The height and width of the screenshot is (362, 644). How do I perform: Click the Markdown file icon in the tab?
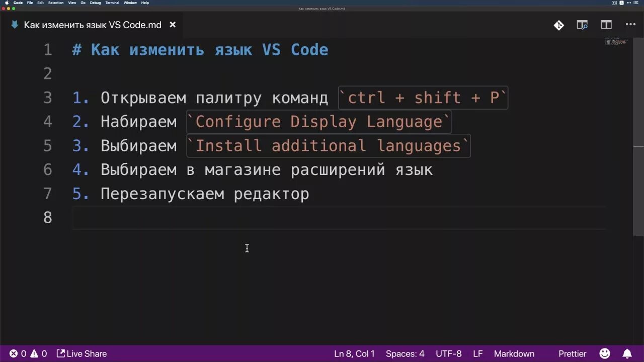click(14, 24)
